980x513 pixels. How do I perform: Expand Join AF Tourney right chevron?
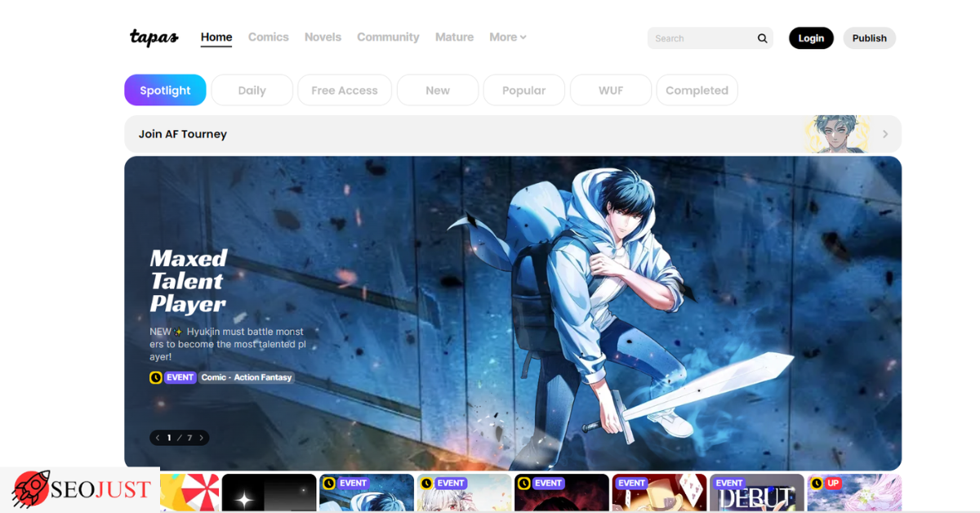[x=885, y=134]
